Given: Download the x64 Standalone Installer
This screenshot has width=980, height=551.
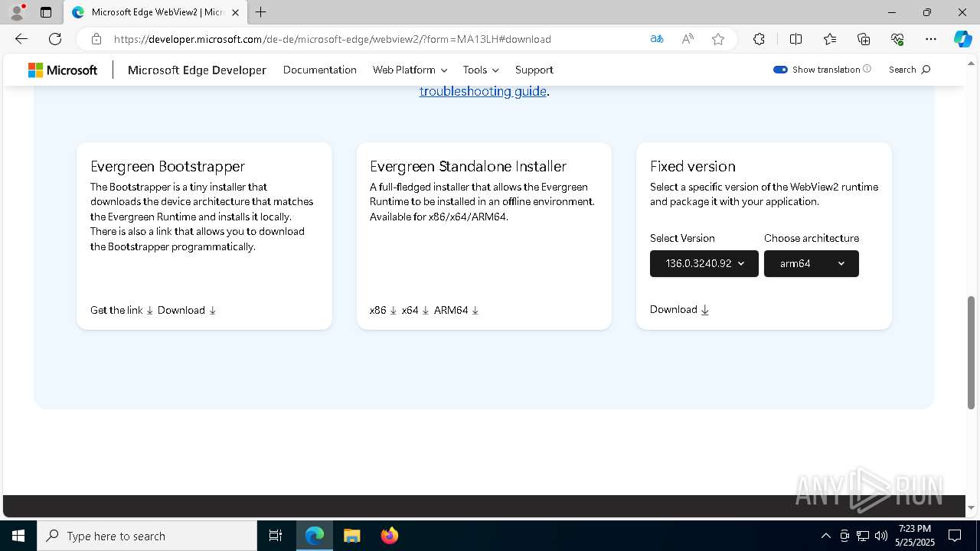Looking at the screenshot, I should 415,310.
